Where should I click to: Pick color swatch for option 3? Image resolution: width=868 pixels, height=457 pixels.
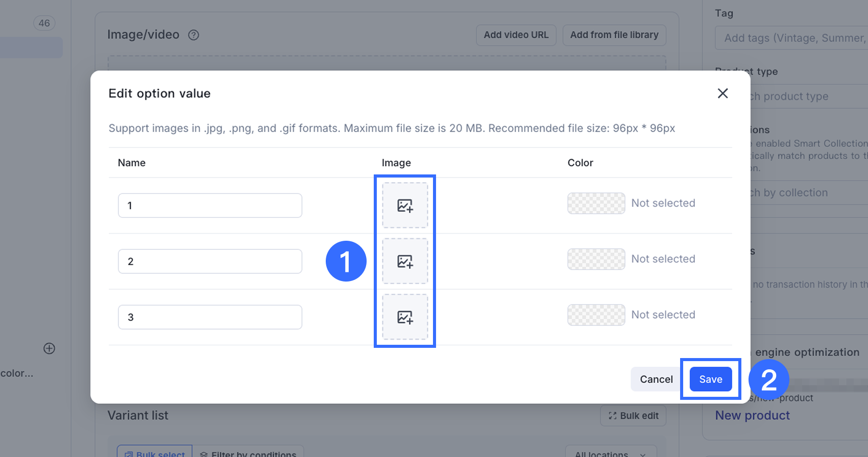pyautogui.click(x=596, y=315)
